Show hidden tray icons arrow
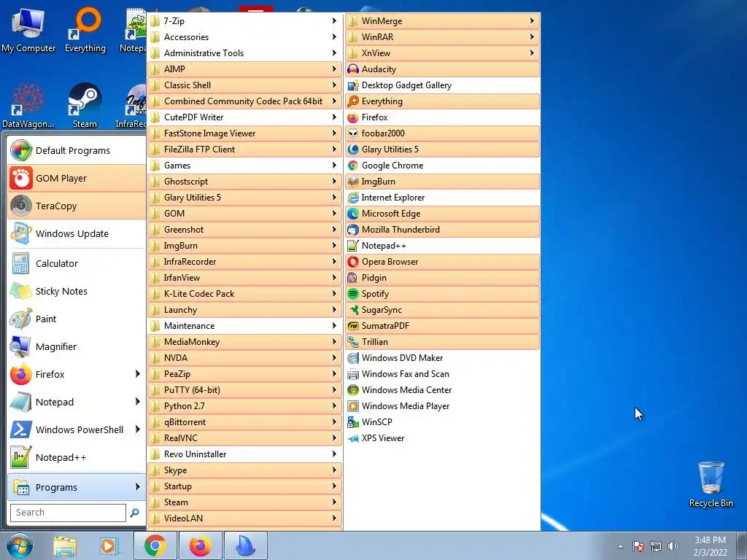 (x=620, y=546)
